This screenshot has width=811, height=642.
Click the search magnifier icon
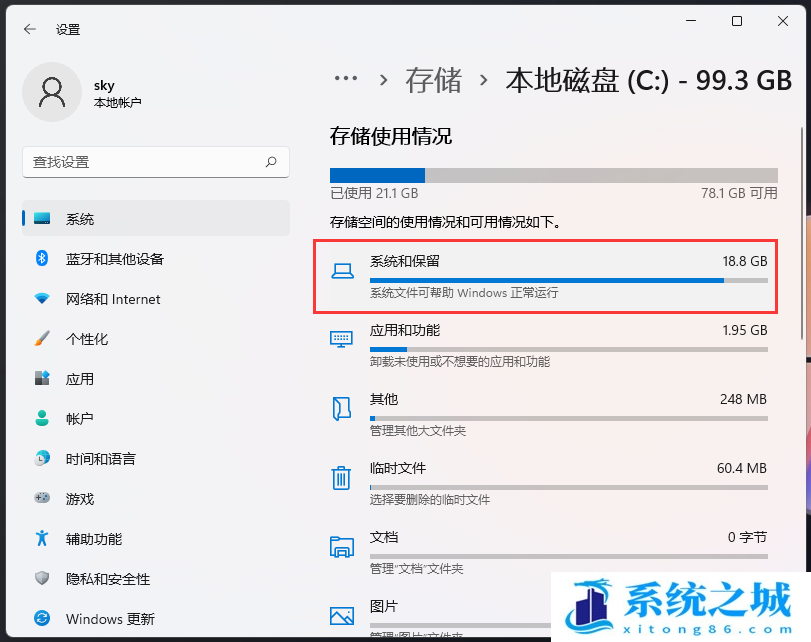point(271,162)
